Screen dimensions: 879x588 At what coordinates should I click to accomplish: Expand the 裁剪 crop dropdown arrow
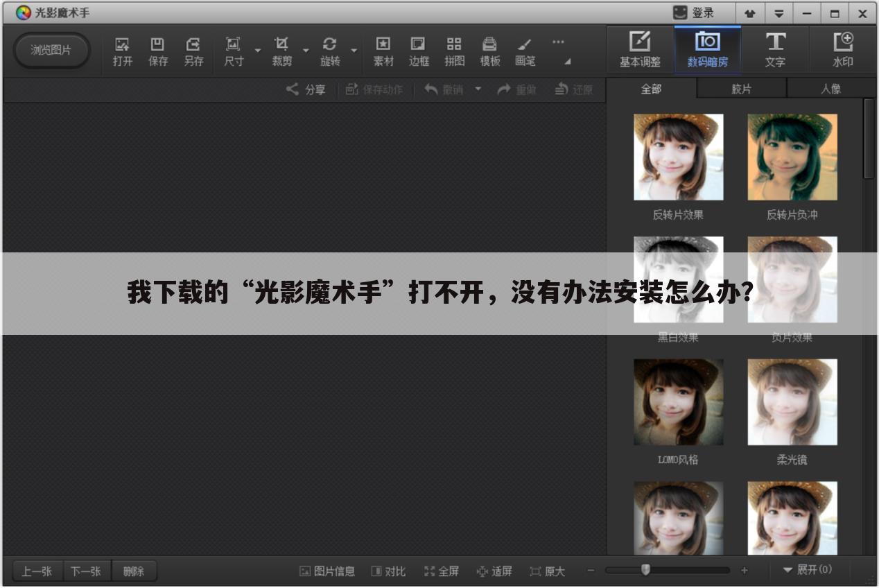click(306, 51)
